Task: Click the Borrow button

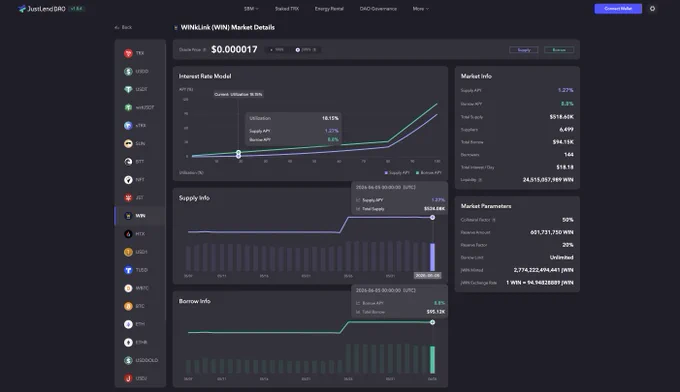Action: [x=559, y=50]
